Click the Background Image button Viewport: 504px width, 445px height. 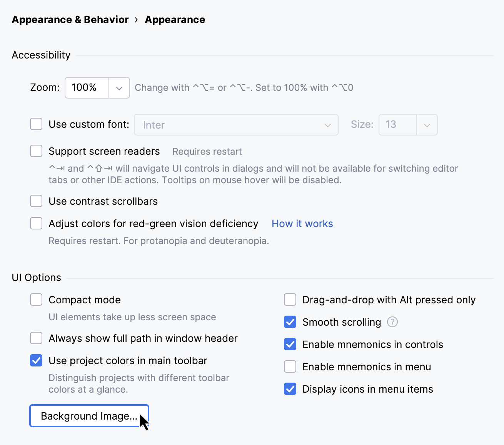point(89,416)
